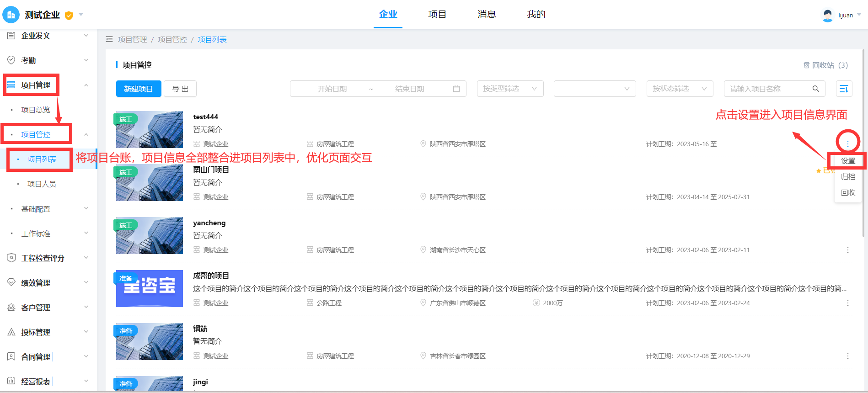Toggle the sidebar collapse icon beside breadcrumb
Screen dimensions: 868x393
109,39
